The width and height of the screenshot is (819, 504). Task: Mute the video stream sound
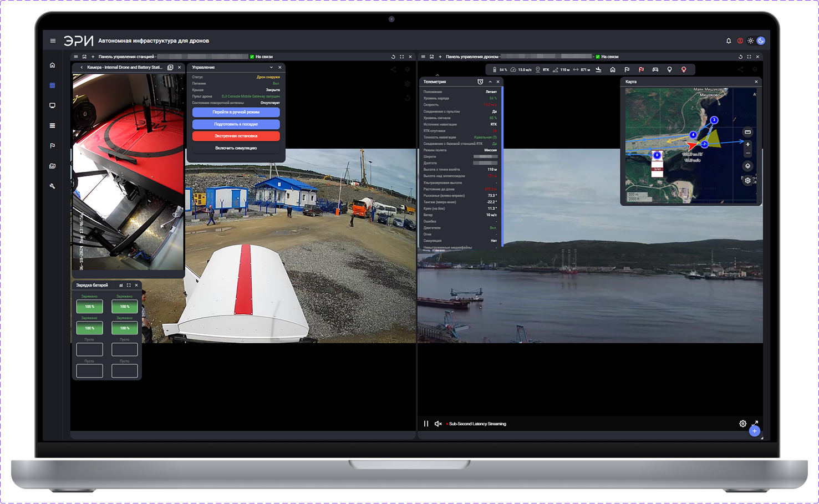(x=438, y=424)
